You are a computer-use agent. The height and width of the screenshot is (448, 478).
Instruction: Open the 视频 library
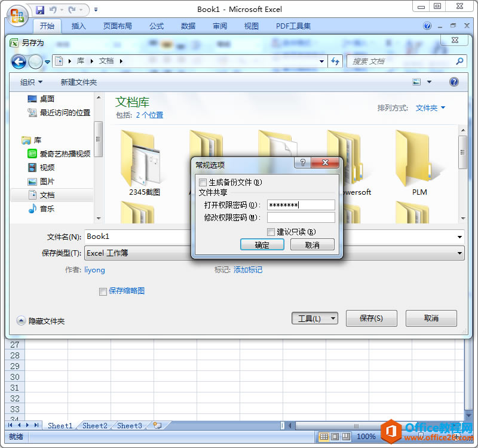pos(41,167)
